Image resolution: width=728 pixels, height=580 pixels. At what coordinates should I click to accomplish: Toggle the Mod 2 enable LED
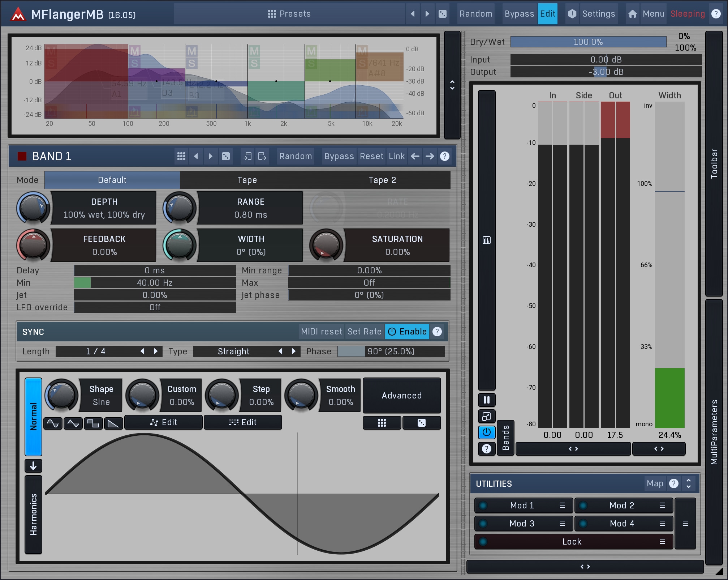tap(583, 505)
